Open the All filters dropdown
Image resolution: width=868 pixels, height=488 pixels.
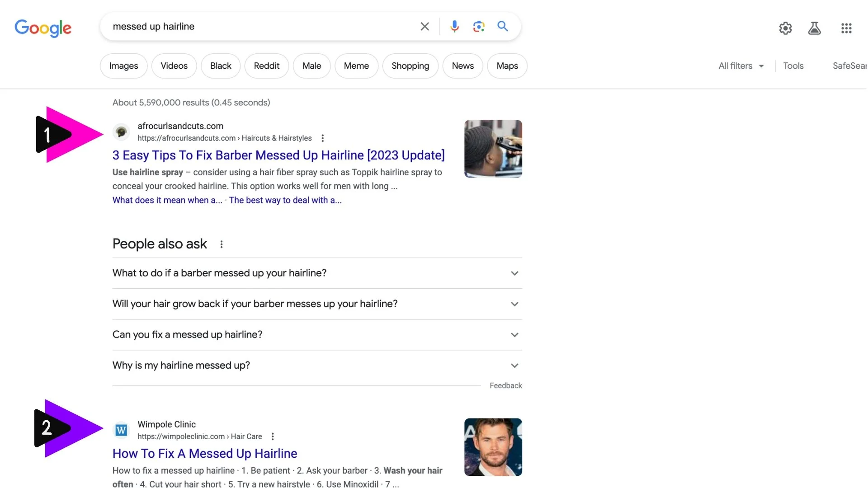click(741, 66)
